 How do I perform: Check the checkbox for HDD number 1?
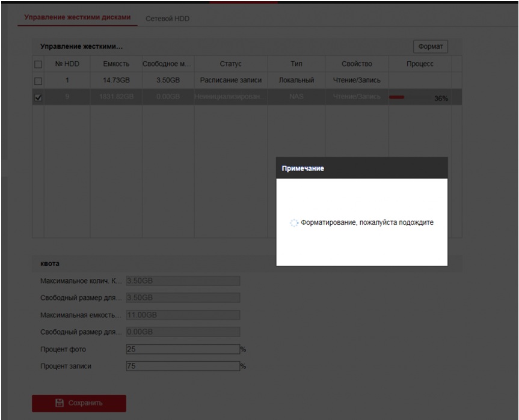pos(38,81)
